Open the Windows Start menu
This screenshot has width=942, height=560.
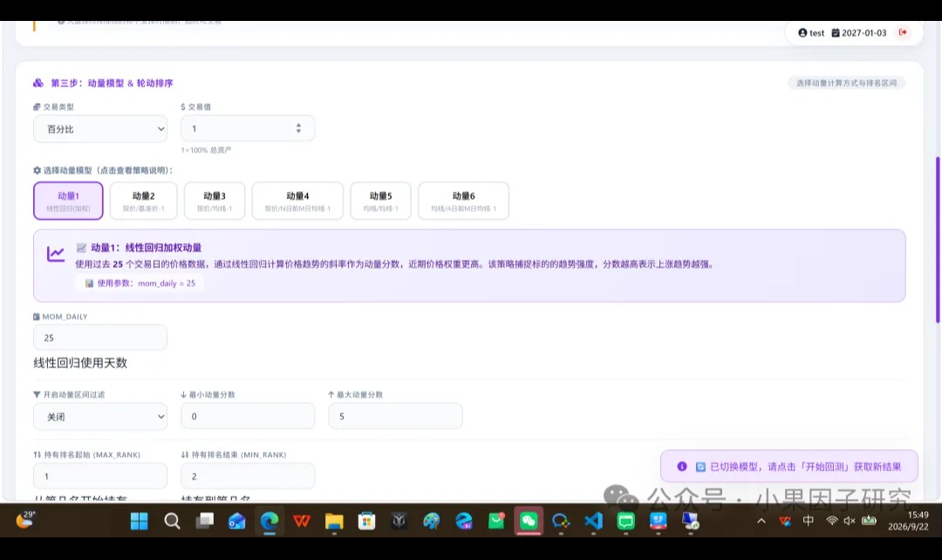pyautogui.click(x=140, y=521)
